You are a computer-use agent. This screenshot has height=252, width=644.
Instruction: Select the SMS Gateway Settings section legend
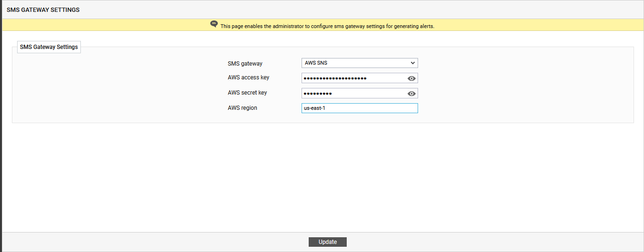(49, 47)
